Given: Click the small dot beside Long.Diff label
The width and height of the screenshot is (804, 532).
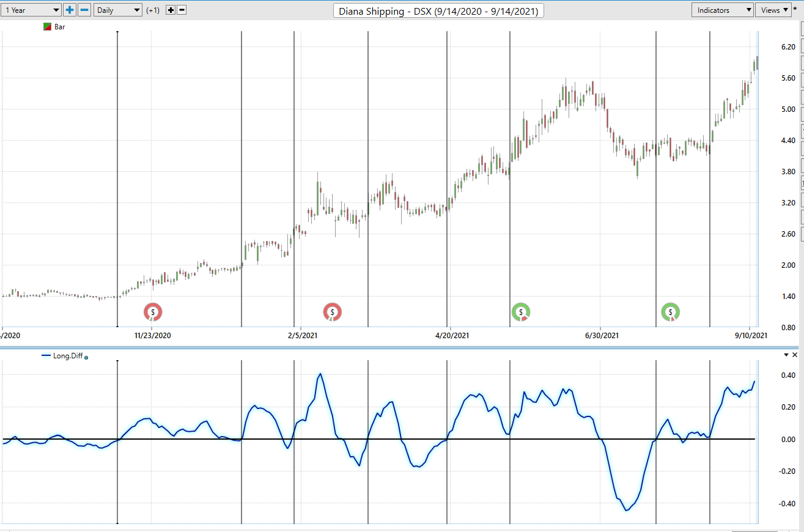Looking at the screenshot, I should click(86, 357).
